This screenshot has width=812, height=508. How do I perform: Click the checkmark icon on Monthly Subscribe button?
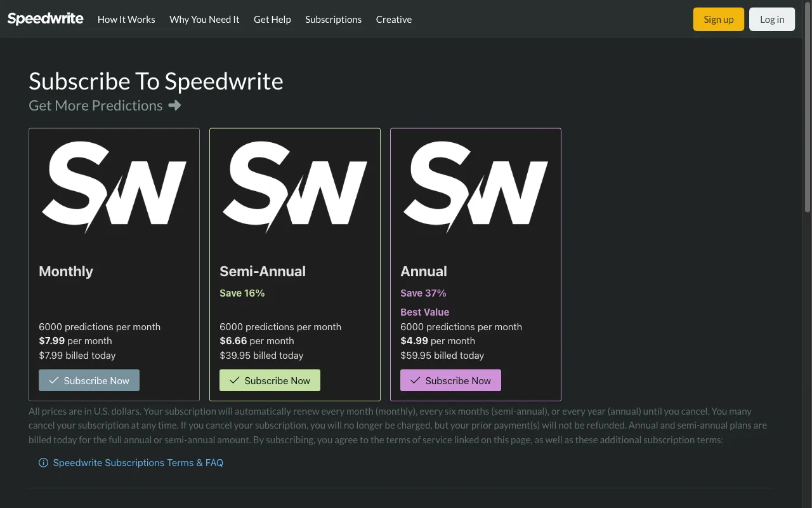pos(54,380)
